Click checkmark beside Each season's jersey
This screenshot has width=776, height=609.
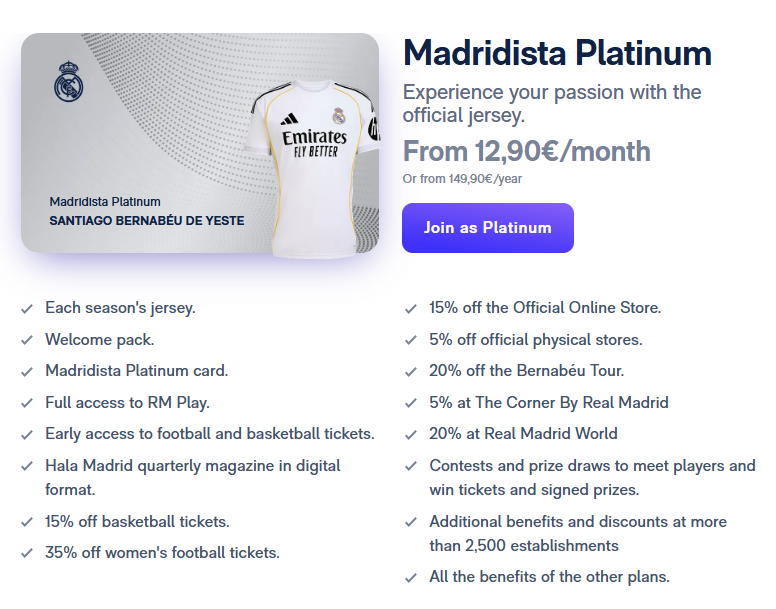point(27,309)
